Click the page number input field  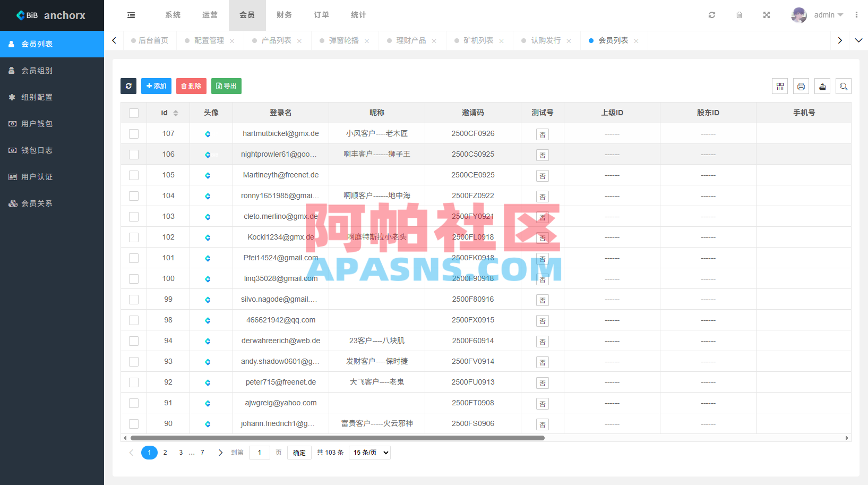click(260, 453)
